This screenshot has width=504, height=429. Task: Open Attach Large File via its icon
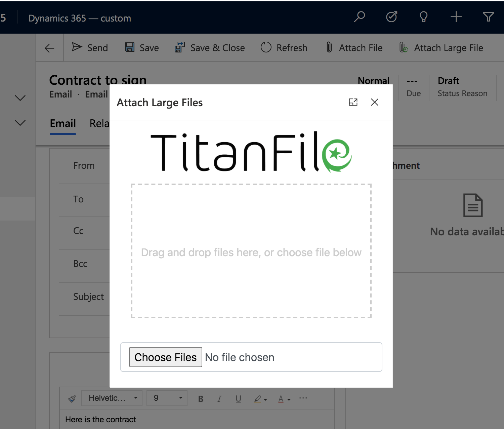[x=403, y=47]
